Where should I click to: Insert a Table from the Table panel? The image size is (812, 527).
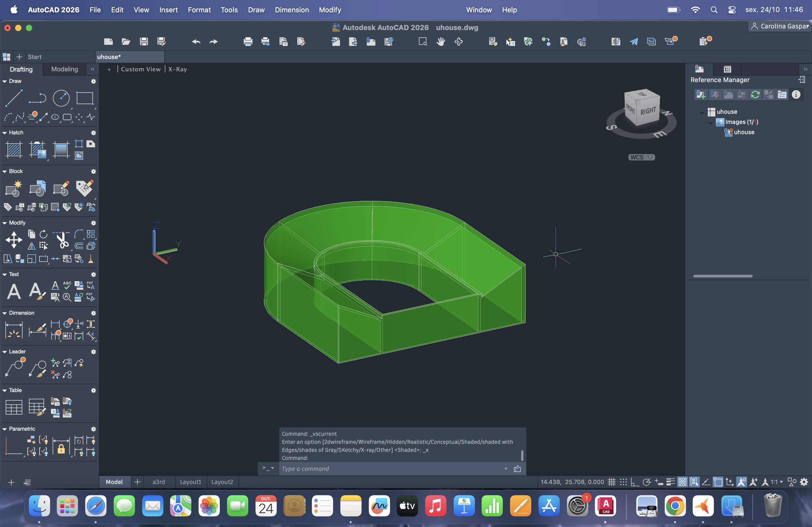tap(14, 407)
